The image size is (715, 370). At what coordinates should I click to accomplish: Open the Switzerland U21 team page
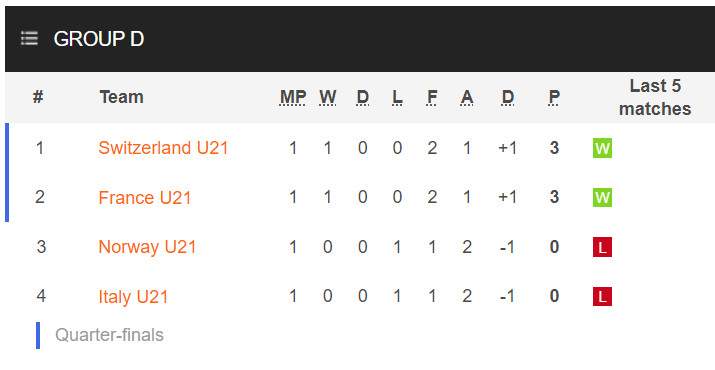coord(163,148)
